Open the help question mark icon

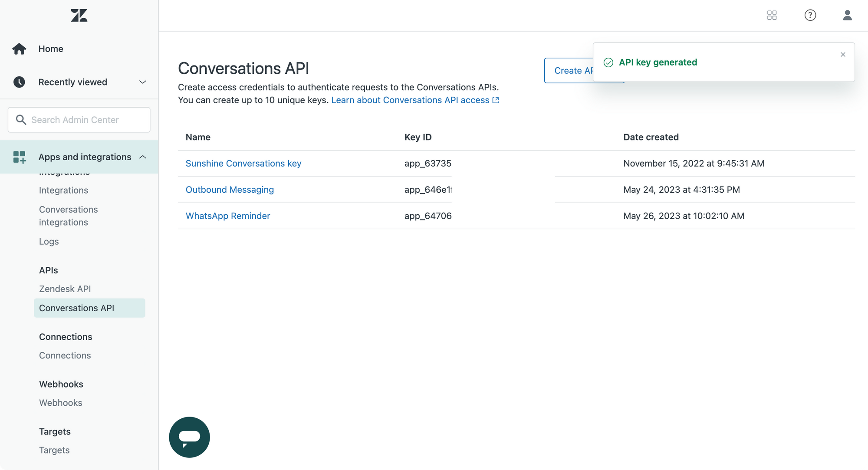point(810,16)
